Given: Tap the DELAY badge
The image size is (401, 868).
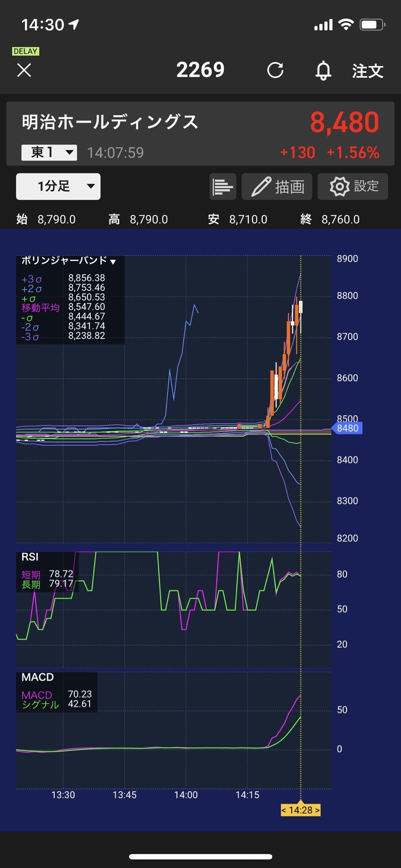Looking at the screenshot, I should pyautogui.click(x=25, y=51).
